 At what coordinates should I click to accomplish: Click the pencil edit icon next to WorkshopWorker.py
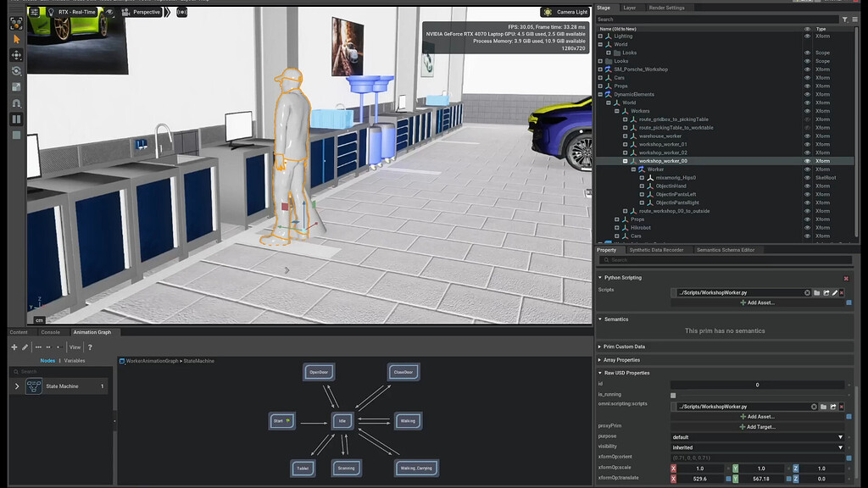tap(833, 291)
